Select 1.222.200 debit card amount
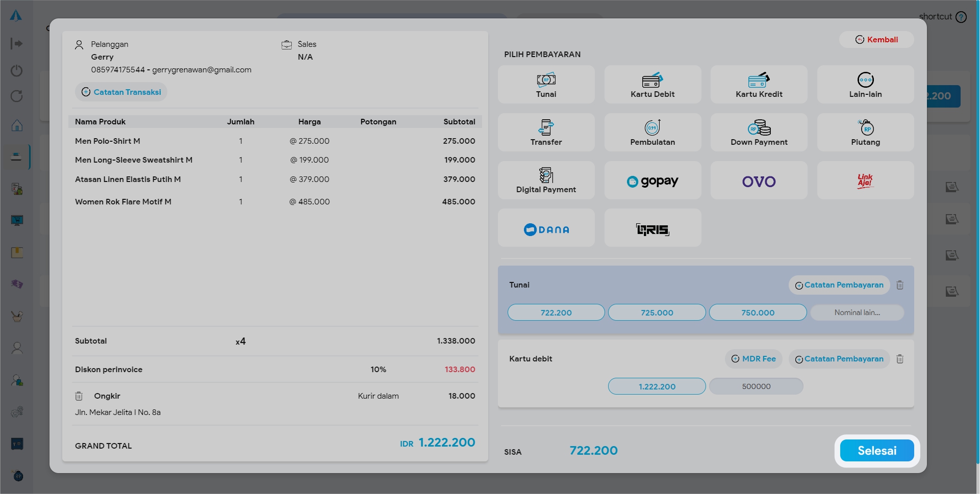Screen dimensions: 980x494 (657, 386)
